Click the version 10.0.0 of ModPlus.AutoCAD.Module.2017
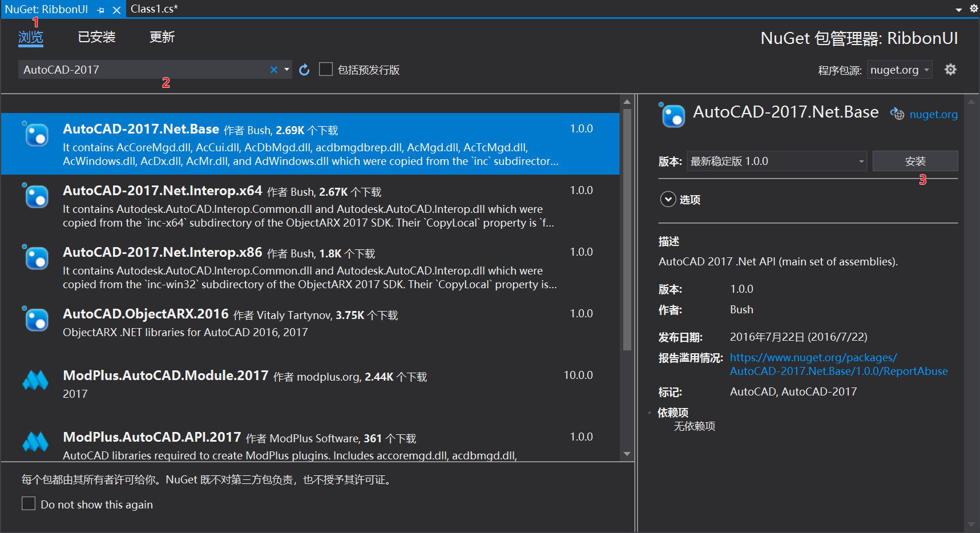The image size is (980, 533). coord(578,375)
